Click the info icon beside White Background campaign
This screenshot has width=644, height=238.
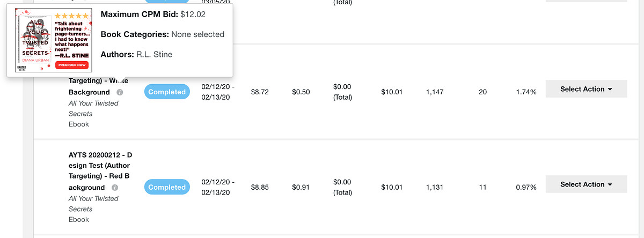tap(120, 92)
